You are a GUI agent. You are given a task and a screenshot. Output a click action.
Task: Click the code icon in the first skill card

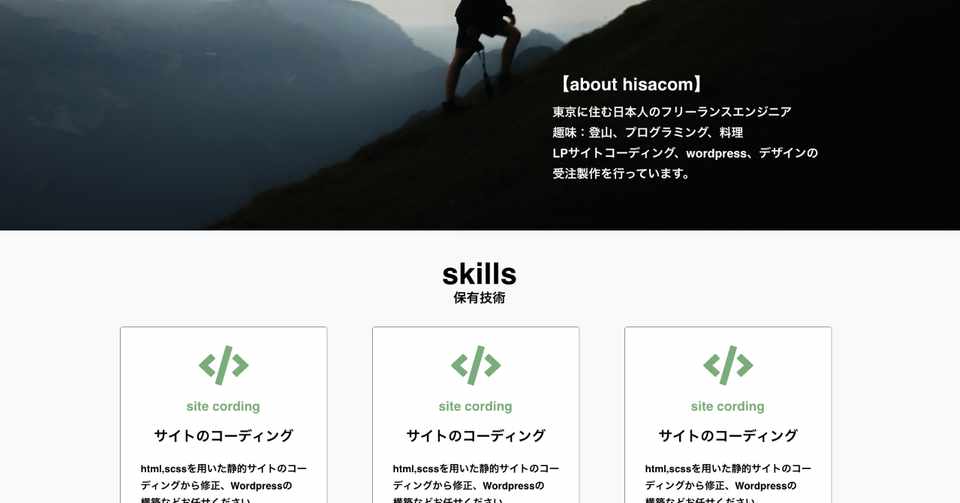(x=223, y=365)
